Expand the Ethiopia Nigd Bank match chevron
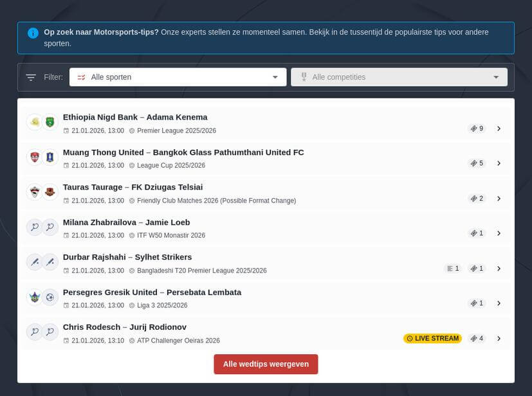The image size is (532, 396). pyautogui.click(x=499, y=129)
